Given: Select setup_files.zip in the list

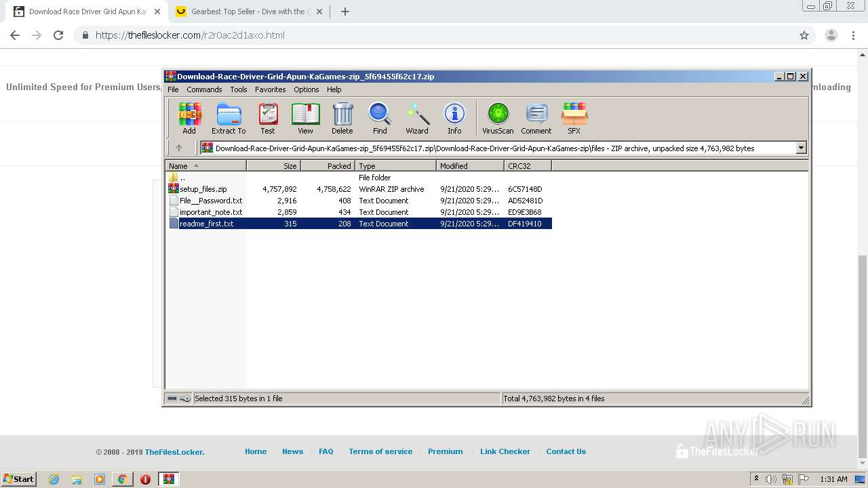Looking at the screenshot, I should (x=359, y=189).
